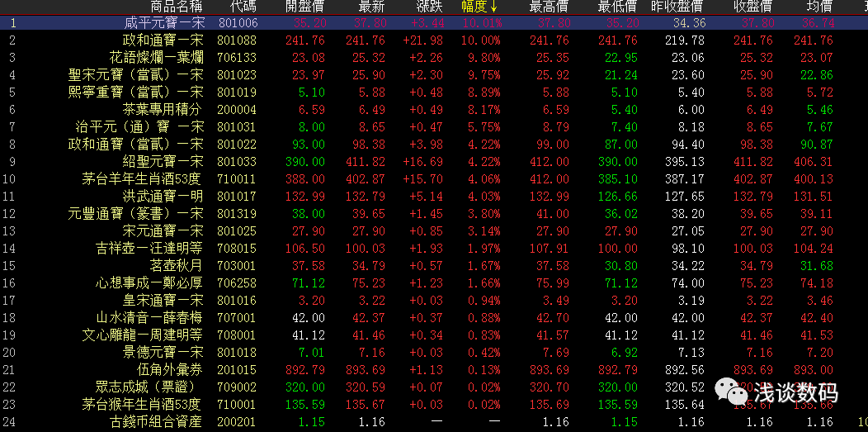
Task: Select the row 元豐通寶（篆書）一宋
Action: tap(434, 213)
